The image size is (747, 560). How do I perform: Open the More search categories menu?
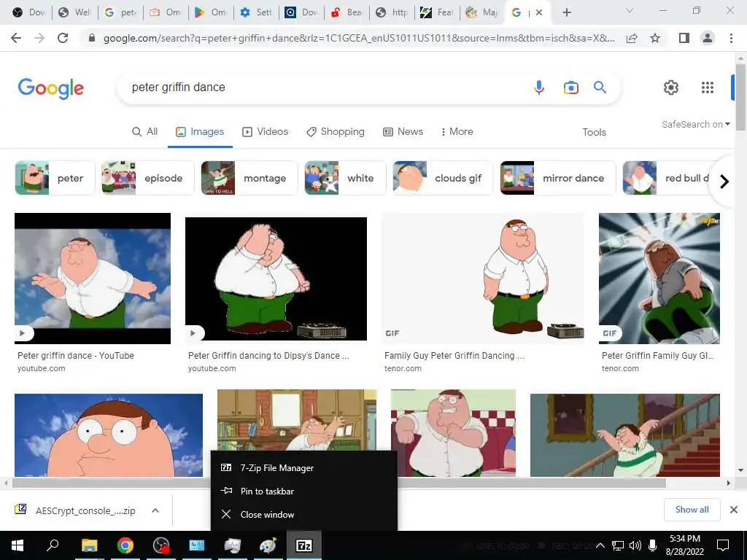pos(457,132)
